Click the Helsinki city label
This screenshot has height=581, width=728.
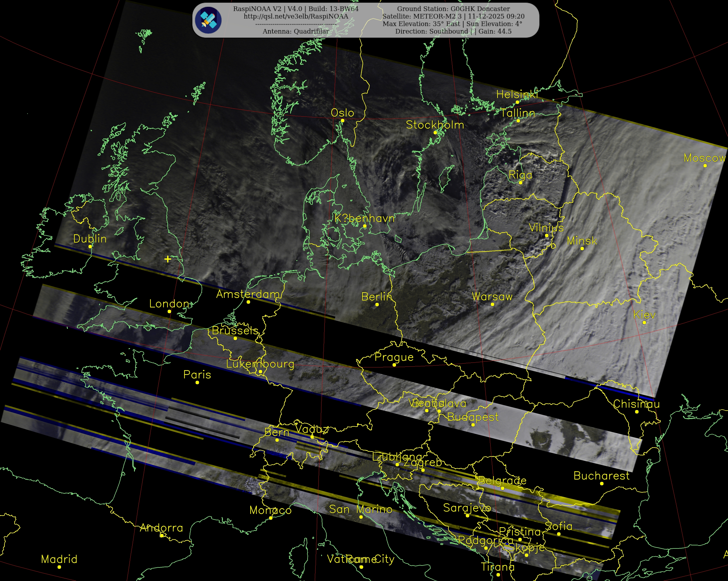pos(517,95)
